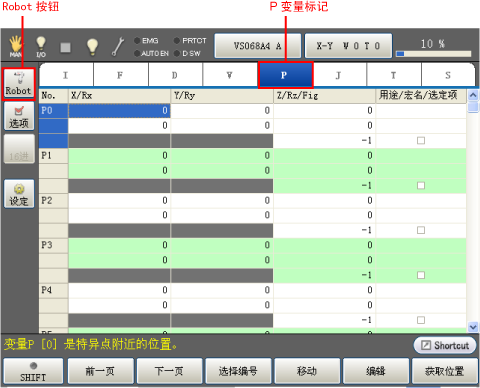Click the No. column header
Screen dimensions: 480x388
point(53,96)
